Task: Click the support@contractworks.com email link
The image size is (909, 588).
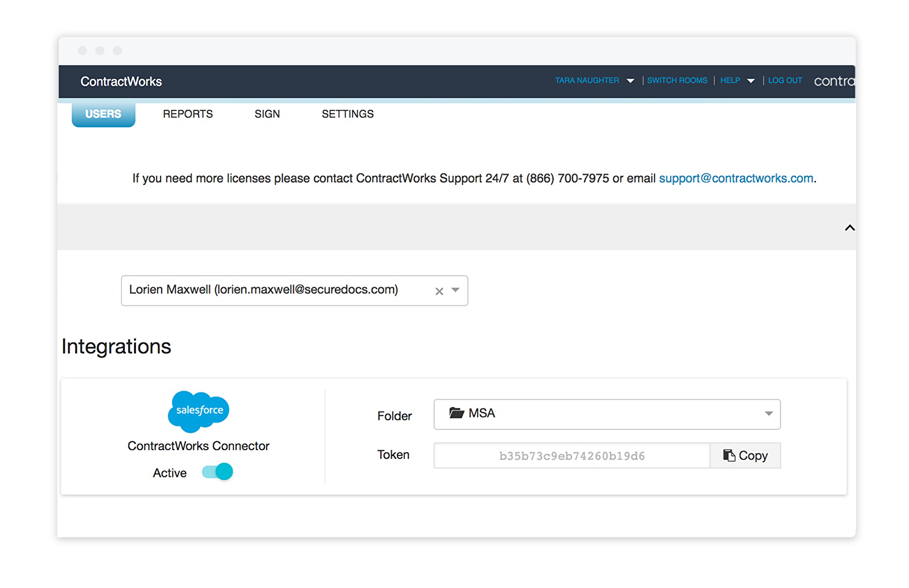Action: pyautogui.click(x=736, y=179)
